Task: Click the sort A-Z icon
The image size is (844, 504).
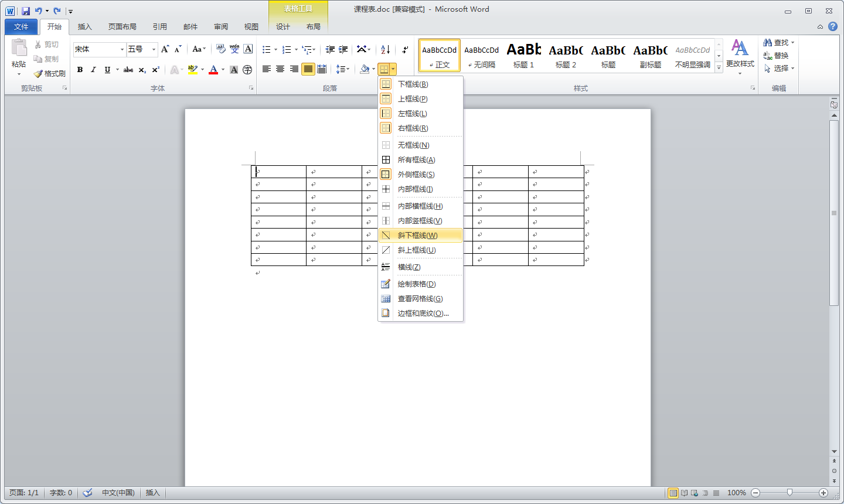Action: click(x=385, y=50)
